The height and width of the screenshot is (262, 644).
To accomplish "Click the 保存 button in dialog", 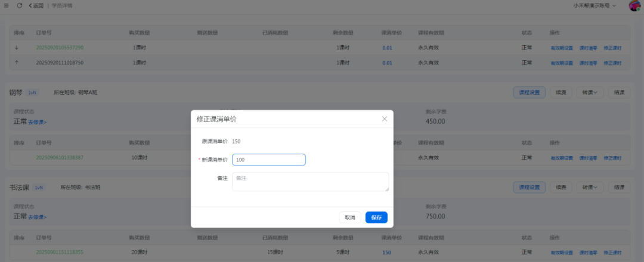I will coord(376,217).
